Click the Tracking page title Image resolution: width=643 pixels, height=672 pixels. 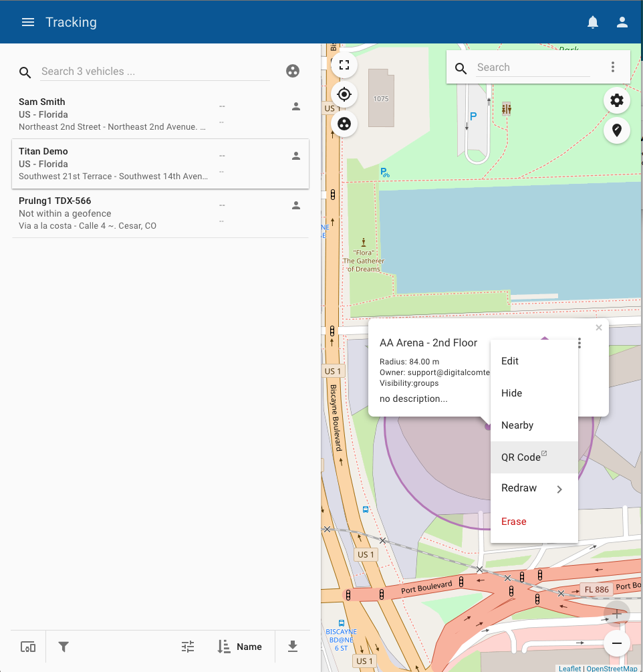pos(71,22)
